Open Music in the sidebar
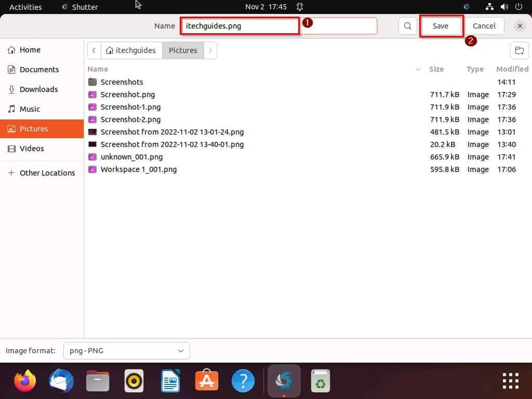Screen dimensions: 532x399 tap(42, 109)
